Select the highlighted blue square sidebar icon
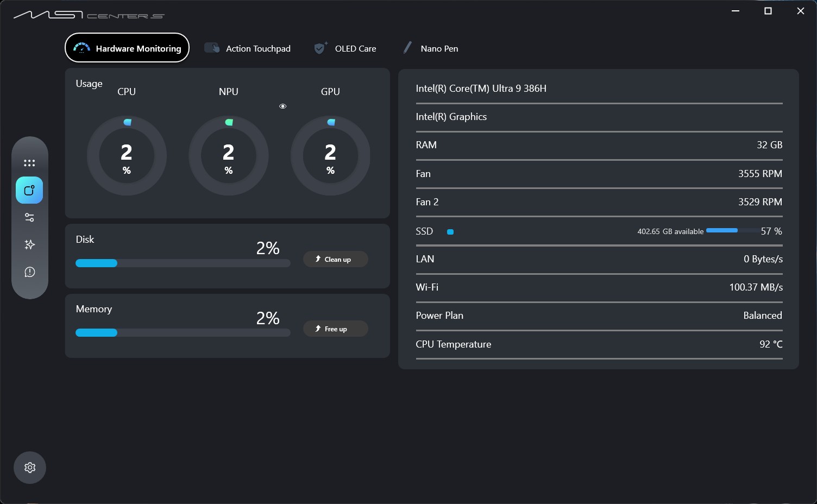 29,190
